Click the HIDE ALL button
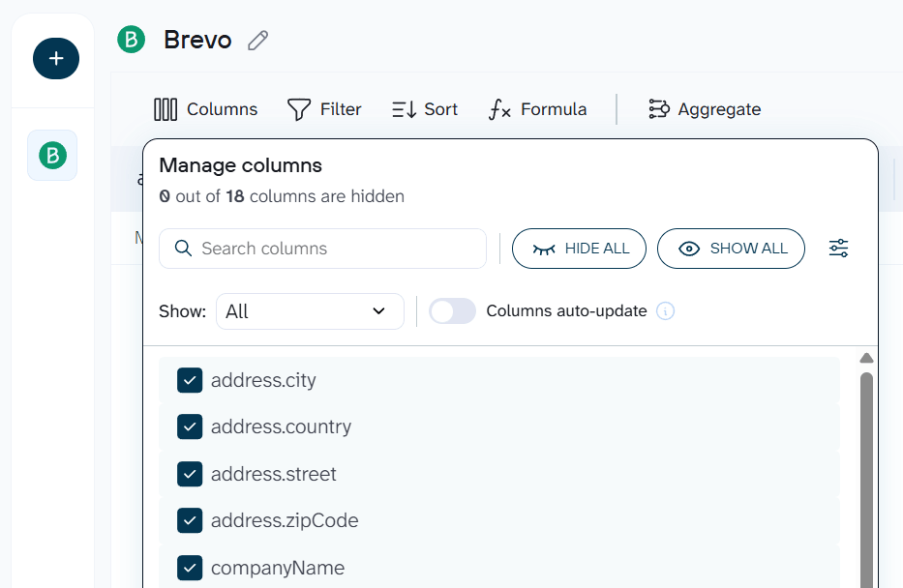This screenshot has height=588, width=903. click(579, 249)
